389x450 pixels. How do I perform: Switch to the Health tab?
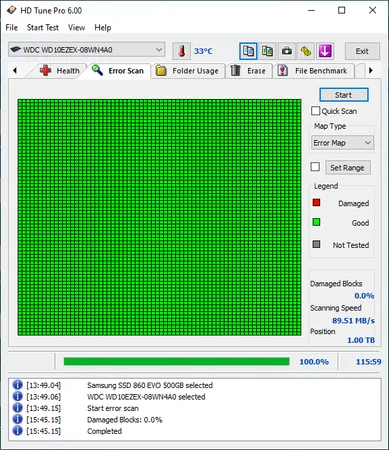(59, 71)
